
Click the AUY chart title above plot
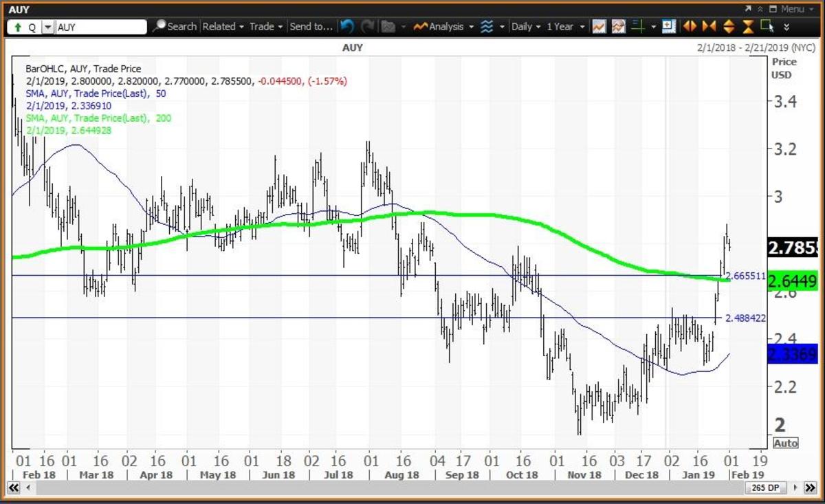[x=352, y=47]
